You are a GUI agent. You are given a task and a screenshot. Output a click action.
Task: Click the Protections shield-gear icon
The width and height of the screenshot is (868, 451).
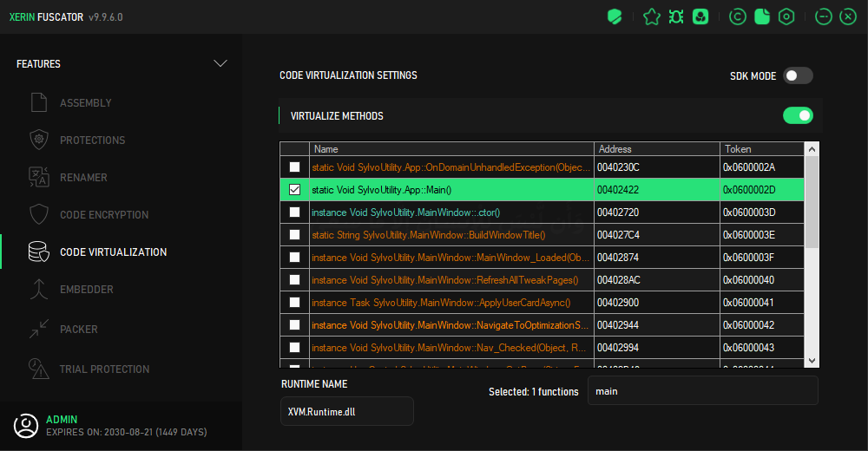39,140
